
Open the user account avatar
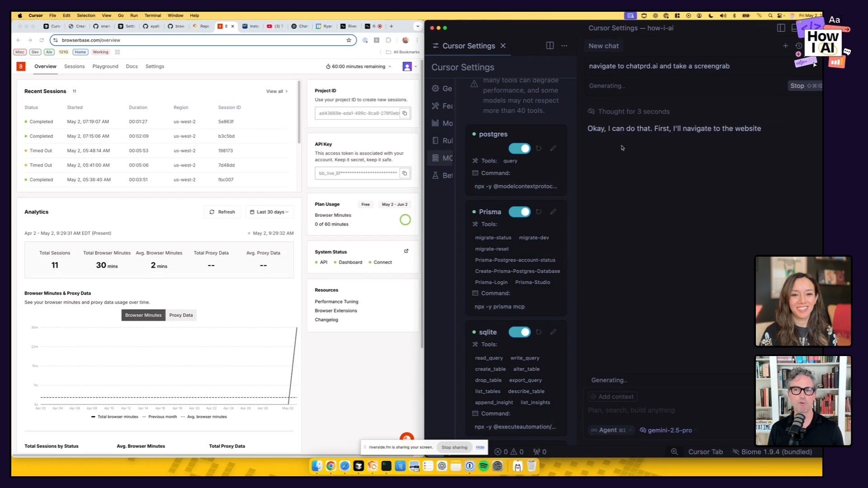[x=407, y=66]
